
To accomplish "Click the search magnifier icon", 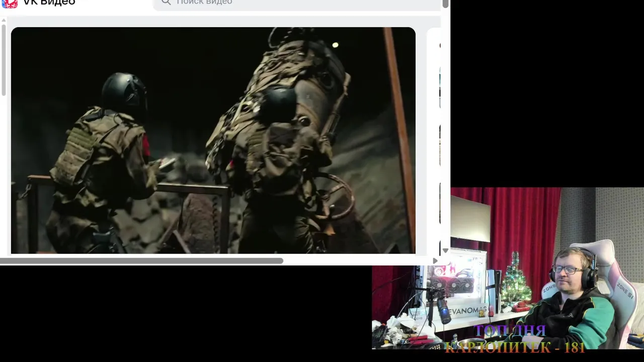I will (166, 3).
